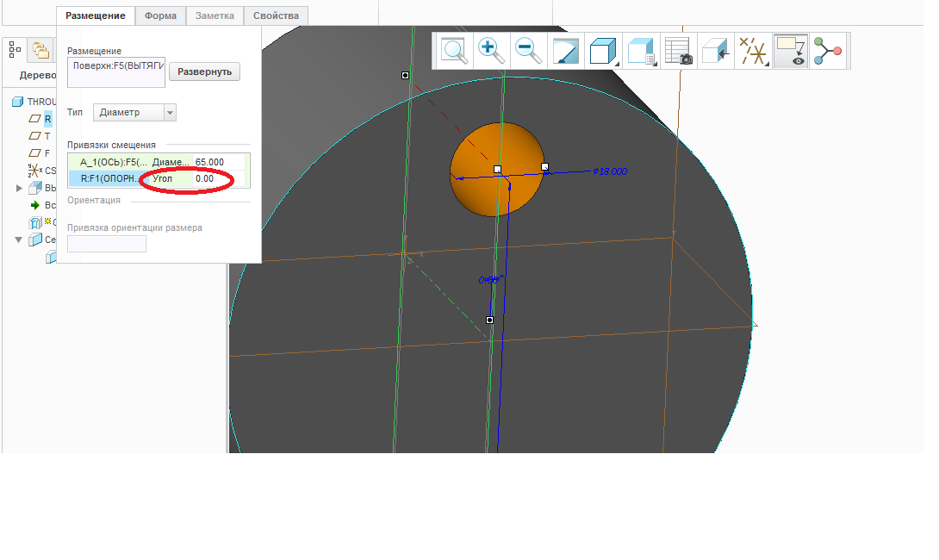
Task: Select the Угол 0.00 value cell
Action: click(x=204, y=178)
